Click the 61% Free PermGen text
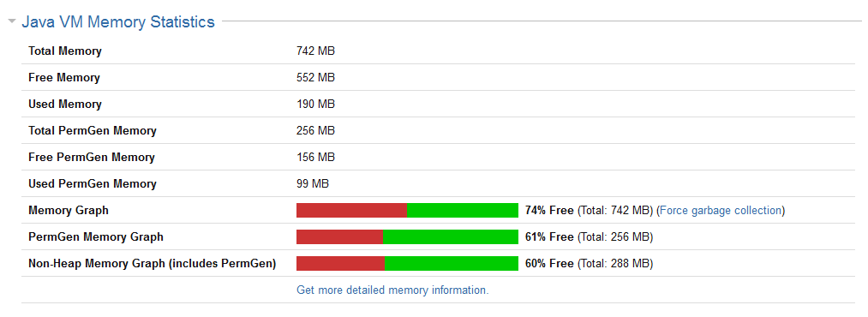Viewport: 868px width, 317px height. click(x=549, y=236)
